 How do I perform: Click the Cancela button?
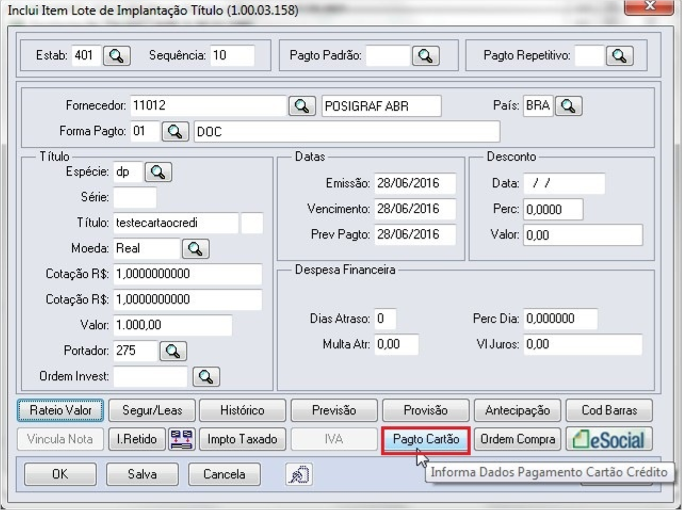click(x=224, y=474)
